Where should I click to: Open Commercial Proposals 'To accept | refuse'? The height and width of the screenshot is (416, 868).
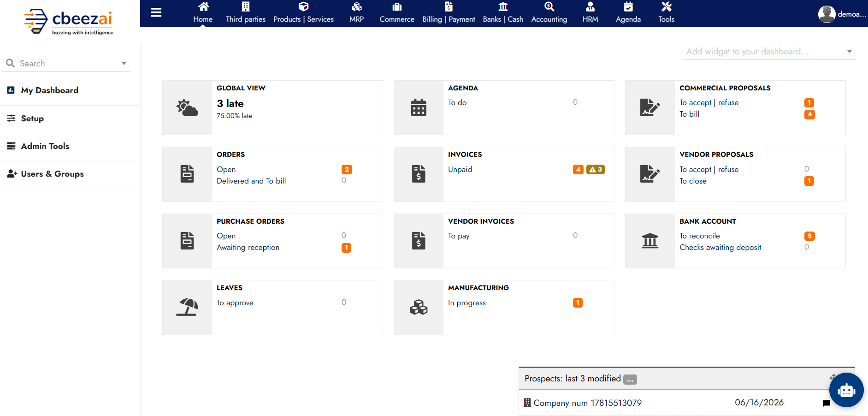[x=709, y=103]
